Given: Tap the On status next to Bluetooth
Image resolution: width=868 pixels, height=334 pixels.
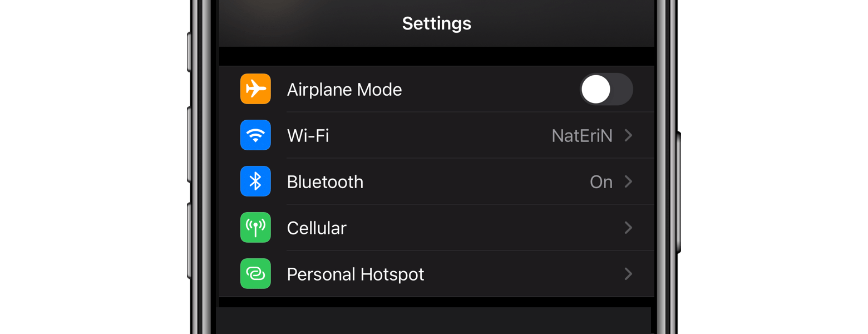Looking at the screenshot, I should click(x=601, y=181).
